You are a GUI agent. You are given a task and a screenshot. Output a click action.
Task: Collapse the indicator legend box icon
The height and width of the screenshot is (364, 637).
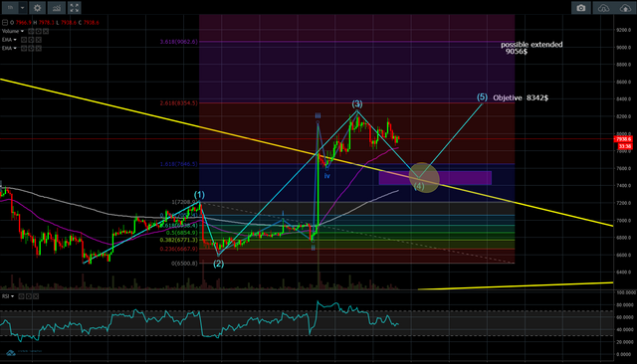pyautogui.click(x=5, y=23)
